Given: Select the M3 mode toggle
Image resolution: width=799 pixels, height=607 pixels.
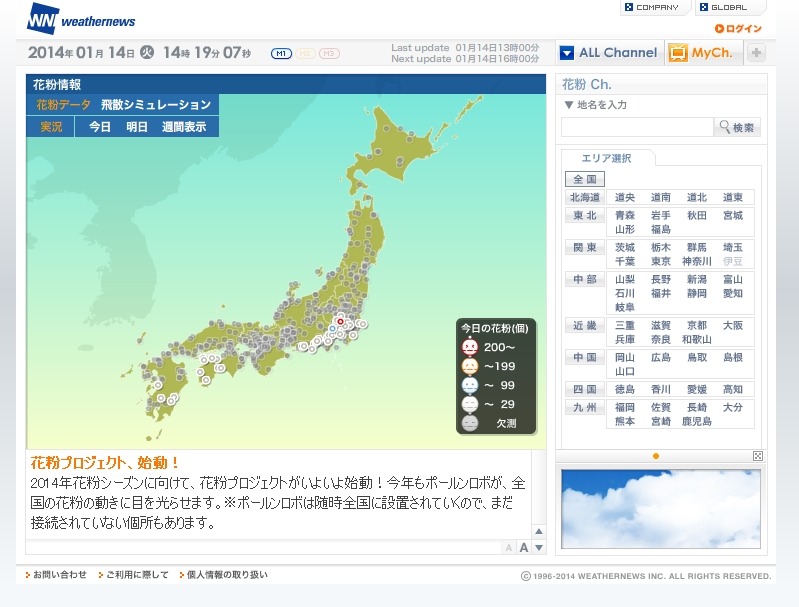Looking at the screenshot, I should (329, 53).
